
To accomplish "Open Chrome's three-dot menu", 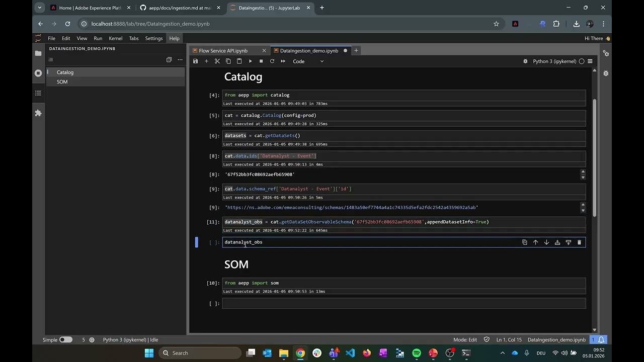I will 603,24.
